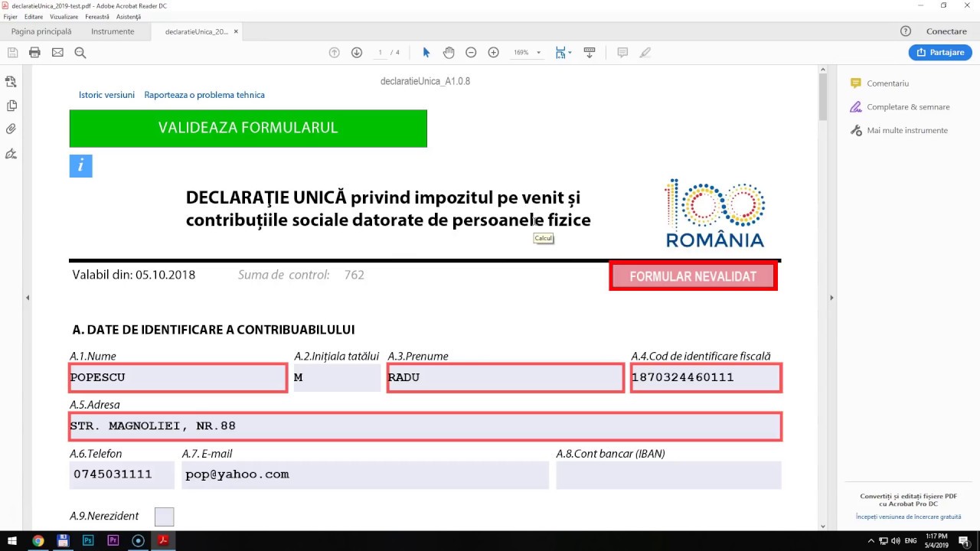The width and height of the screenshot is (980, 551).
Task: Open the pages copy icon in left sidebar
Action: [x=11, y=106]
